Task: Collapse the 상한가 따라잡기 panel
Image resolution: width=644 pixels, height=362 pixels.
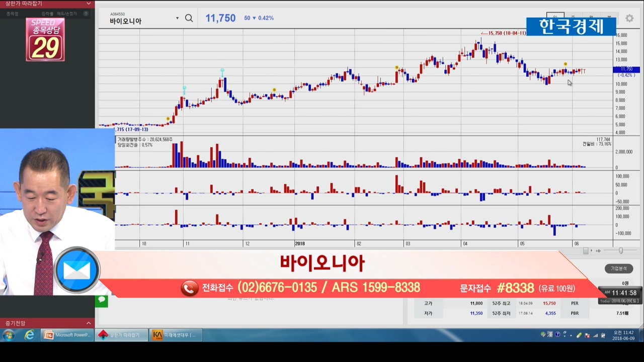Action: (x=89, y=4)
